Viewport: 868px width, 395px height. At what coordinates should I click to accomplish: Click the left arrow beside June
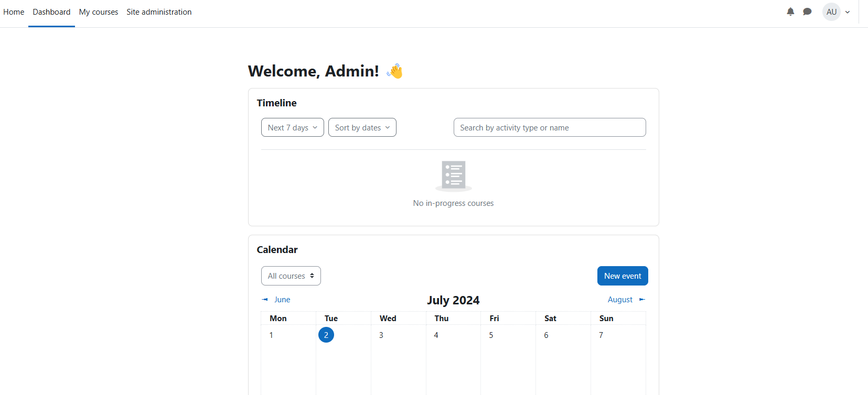265,300
